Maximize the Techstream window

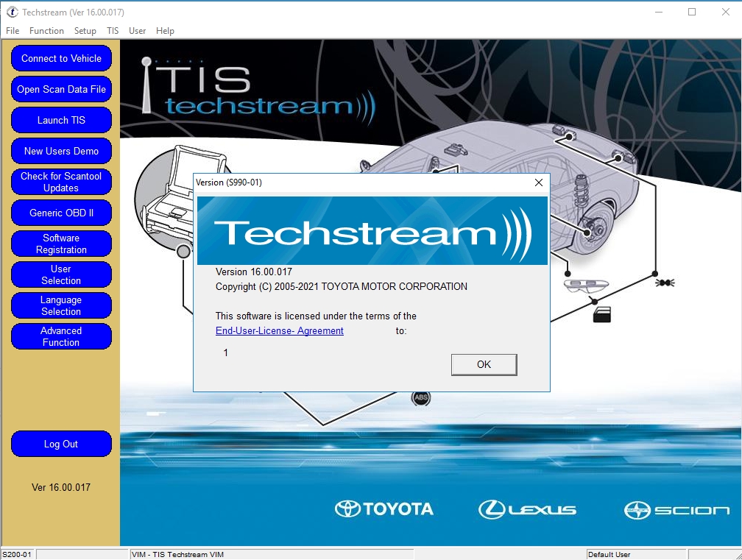pos(692,12)
